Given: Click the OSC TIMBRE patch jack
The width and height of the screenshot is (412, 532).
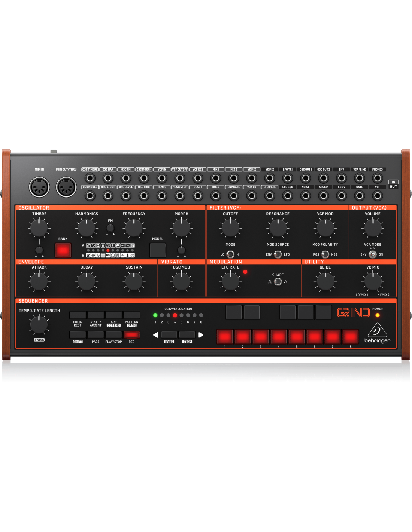Looking at the screenshot, I should click(90, 178).
